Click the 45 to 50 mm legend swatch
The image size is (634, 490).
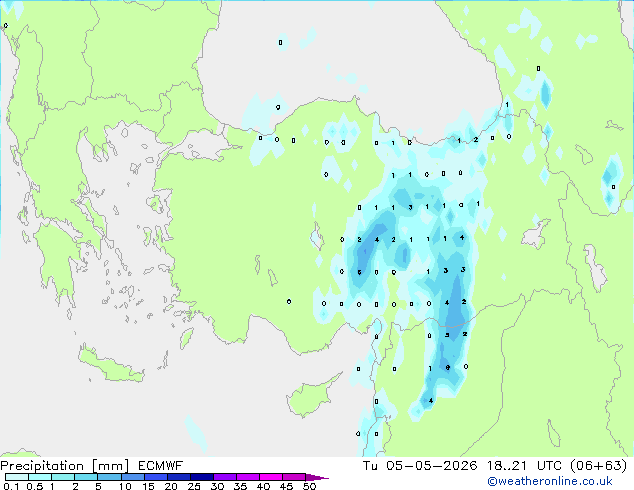point(294,477)
